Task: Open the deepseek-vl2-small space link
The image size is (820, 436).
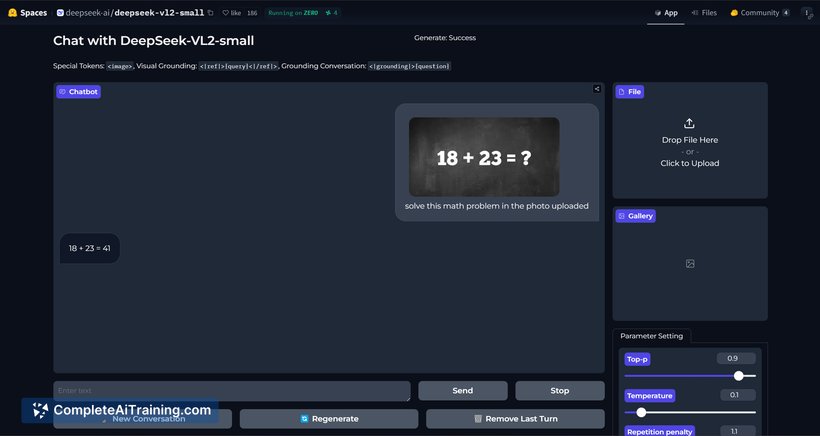Action: [x=159, y=13]
